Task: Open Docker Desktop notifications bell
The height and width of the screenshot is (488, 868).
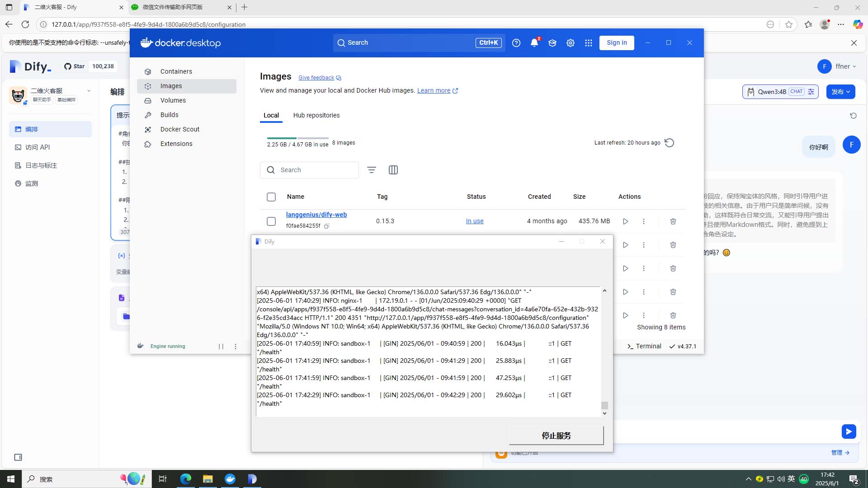Action: point(534,43)
